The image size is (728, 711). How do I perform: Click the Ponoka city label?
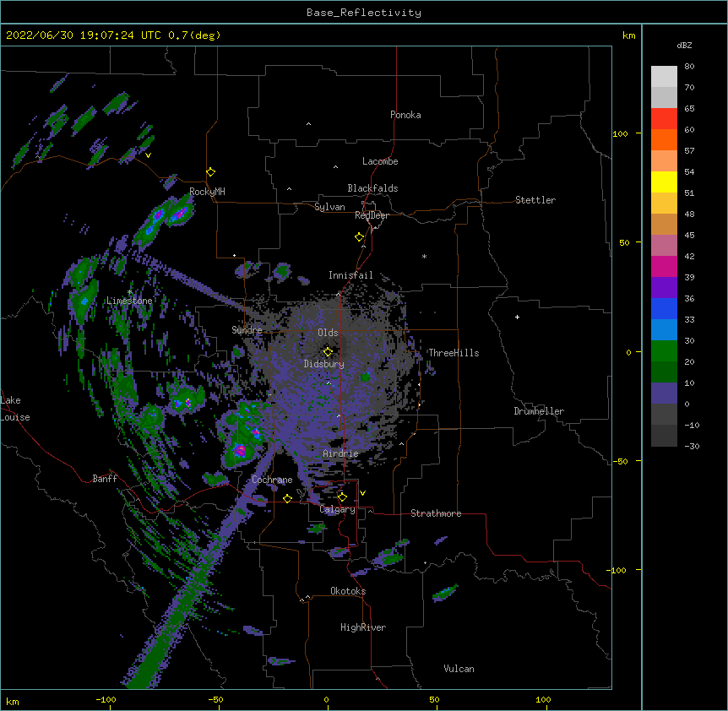point(405,115)
